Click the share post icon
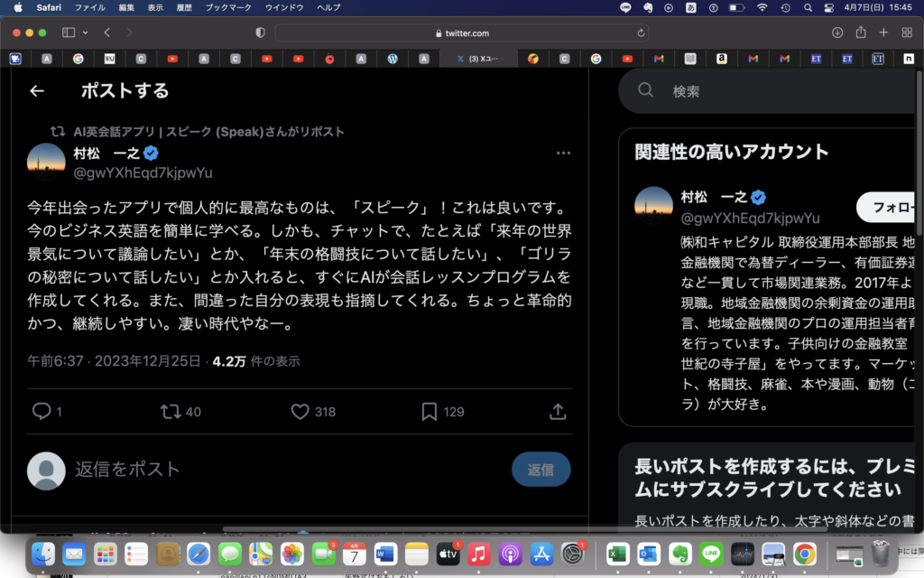The width and height of the screenshot is (924, 578). coord(558,412)
